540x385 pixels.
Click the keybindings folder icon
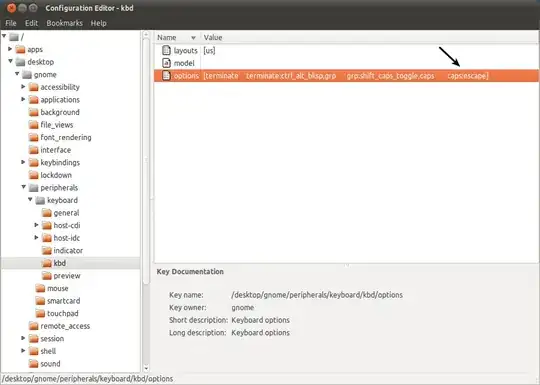[33, 163]
